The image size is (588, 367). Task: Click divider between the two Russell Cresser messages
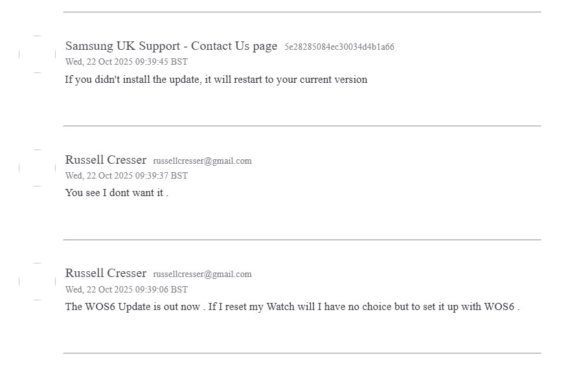302,239
